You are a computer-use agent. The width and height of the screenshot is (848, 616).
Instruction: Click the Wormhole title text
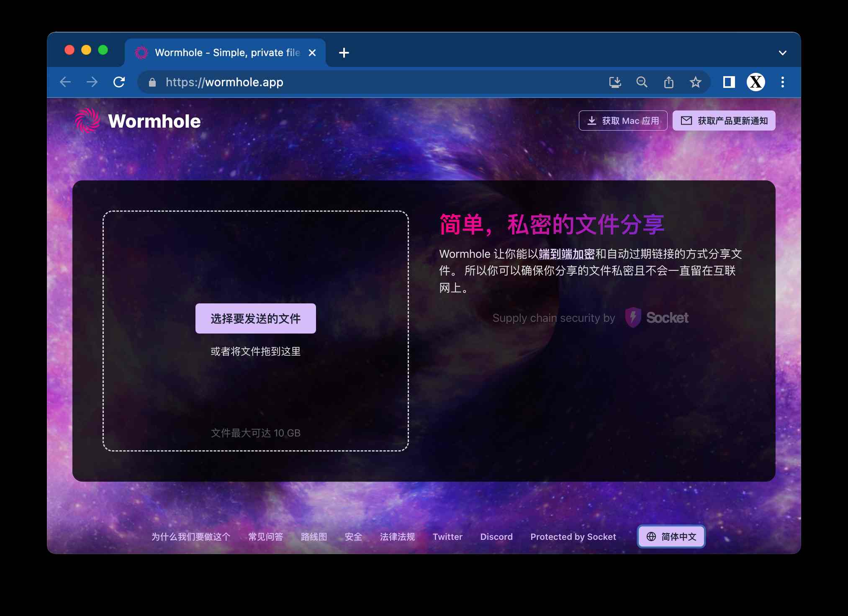[154, 121]
